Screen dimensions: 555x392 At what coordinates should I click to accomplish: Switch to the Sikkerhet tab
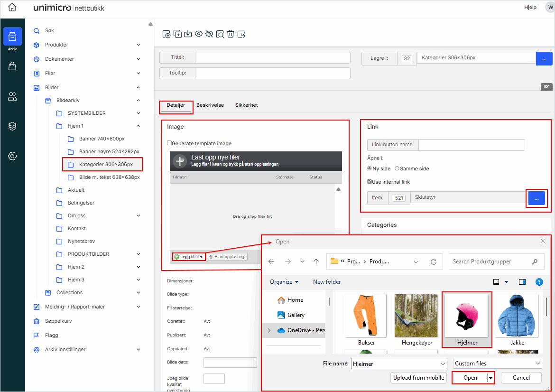[x=246, y=105]
